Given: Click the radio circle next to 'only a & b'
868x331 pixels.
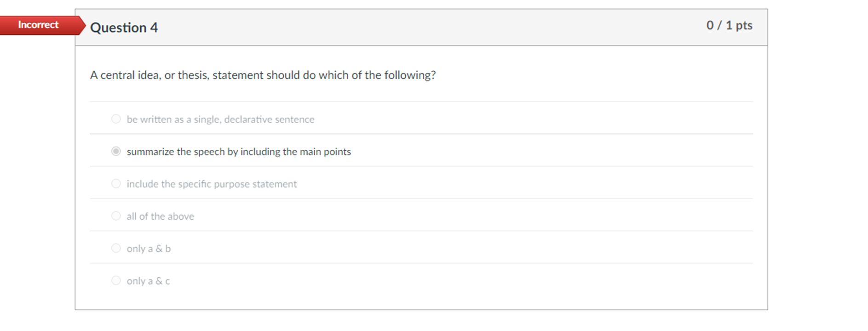Looking at the screenshot, I should 116,247.
